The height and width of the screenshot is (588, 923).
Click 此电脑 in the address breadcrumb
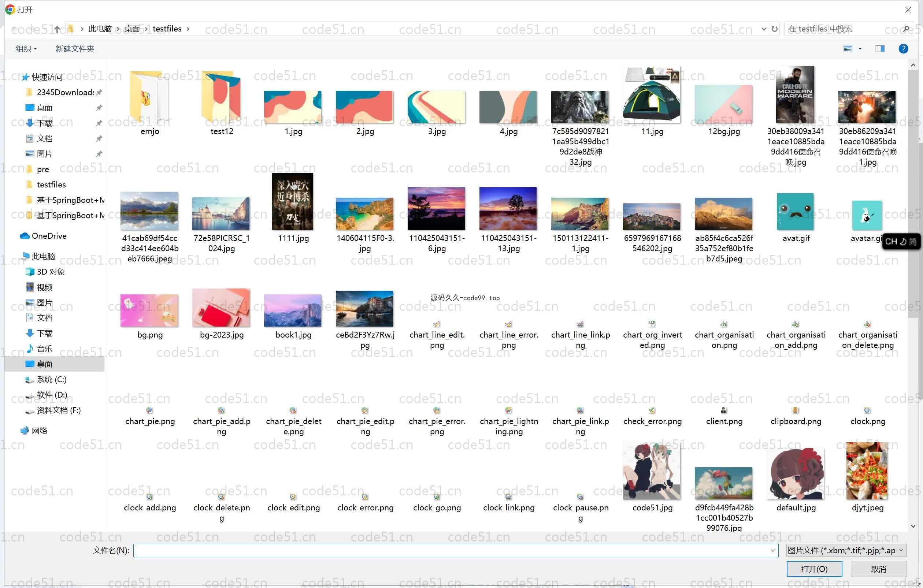tap(100, 29)
